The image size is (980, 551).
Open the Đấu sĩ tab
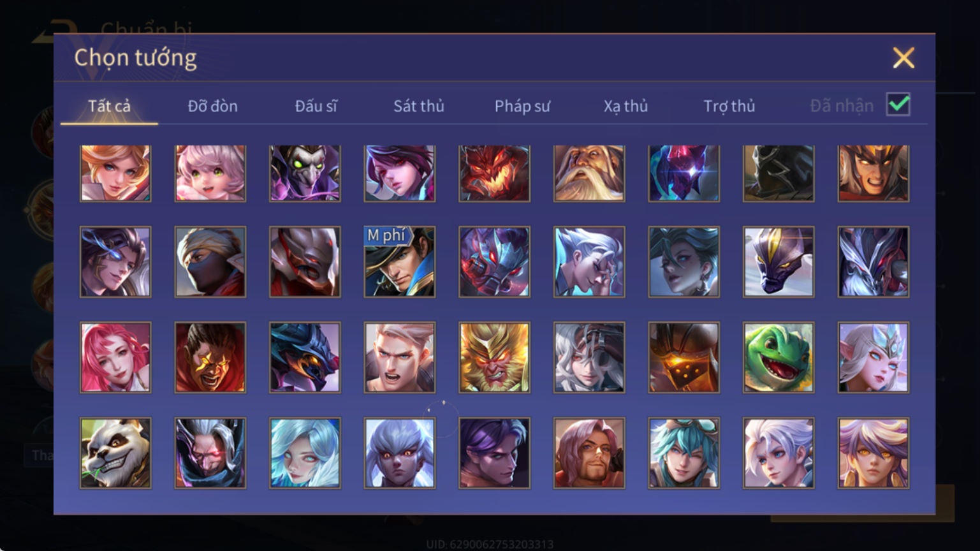click(316, 106)
